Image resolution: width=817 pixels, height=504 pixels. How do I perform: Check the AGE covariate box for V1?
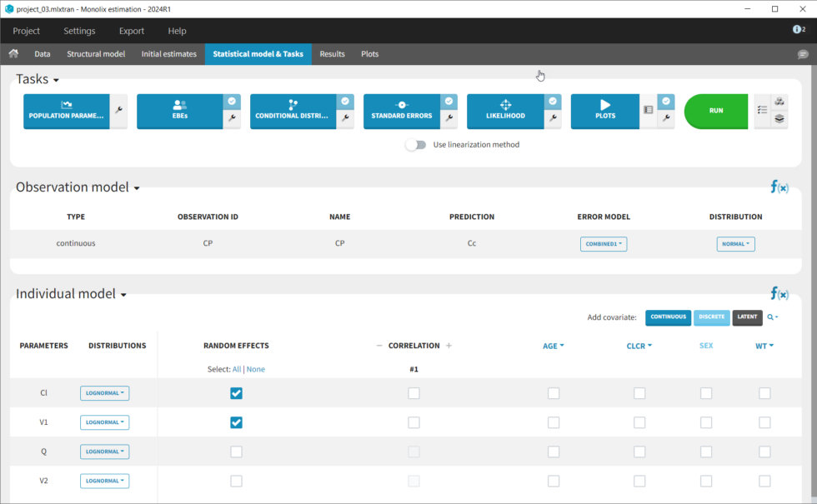click(x=554, y=422)
